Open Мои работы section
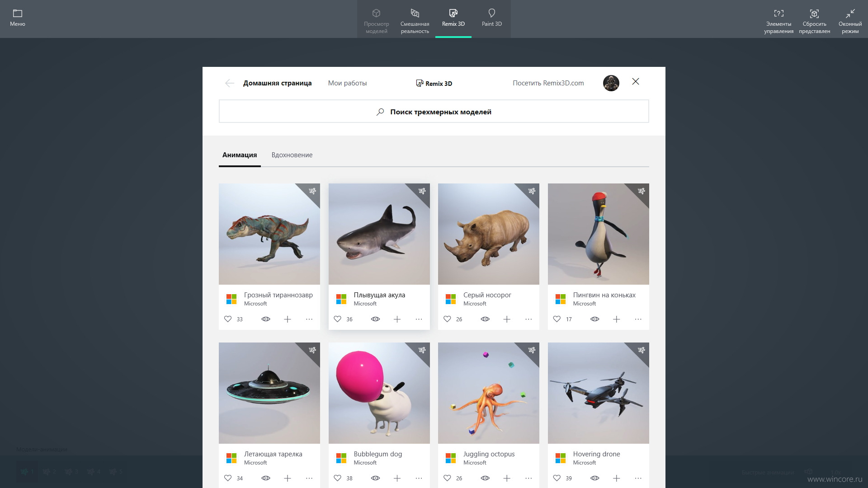868x488 pixels. (x=348, y=83)
